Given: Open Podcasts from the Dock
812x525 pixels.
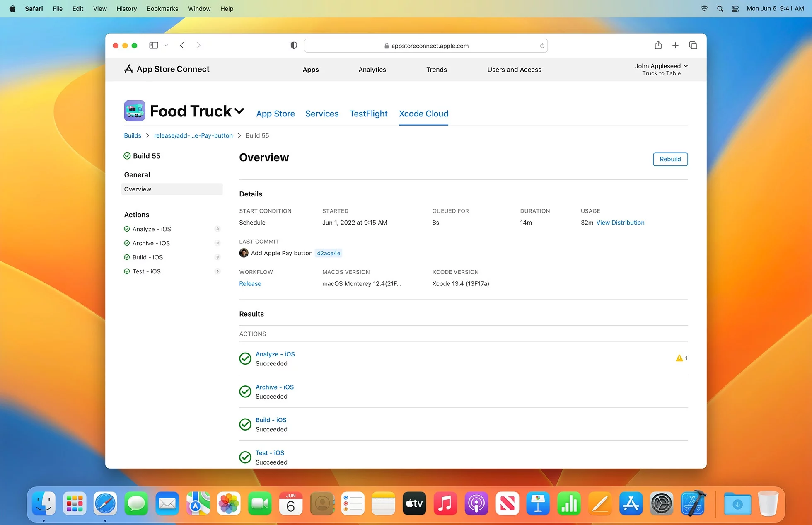Looking at the screenshot, I should [x=476, y=503].
